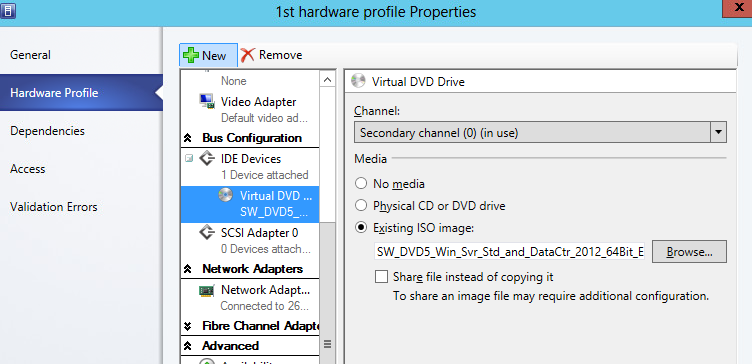Select the No media radio button
The width and height of the screenshot is (752, 364).
click(x=361, y=184)
